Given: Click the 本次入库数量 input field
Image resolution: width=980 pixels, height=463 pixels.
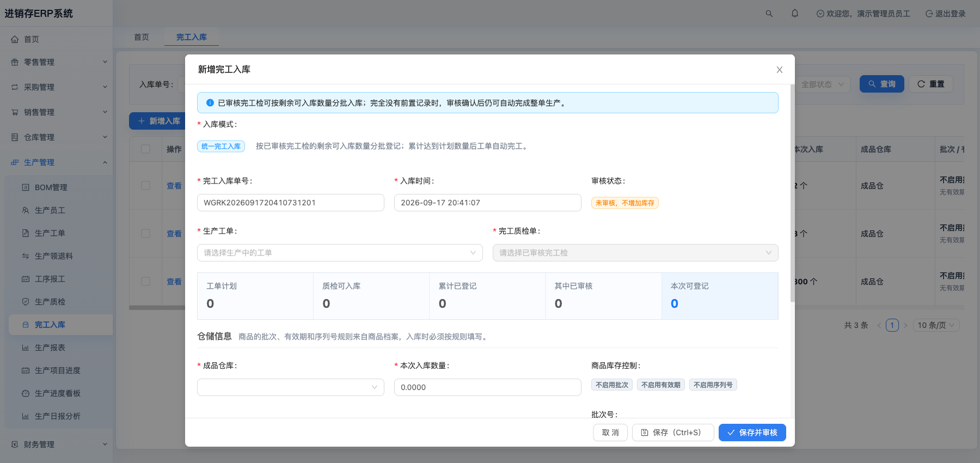Looking at the screenshot, I should tap(488, 387).
